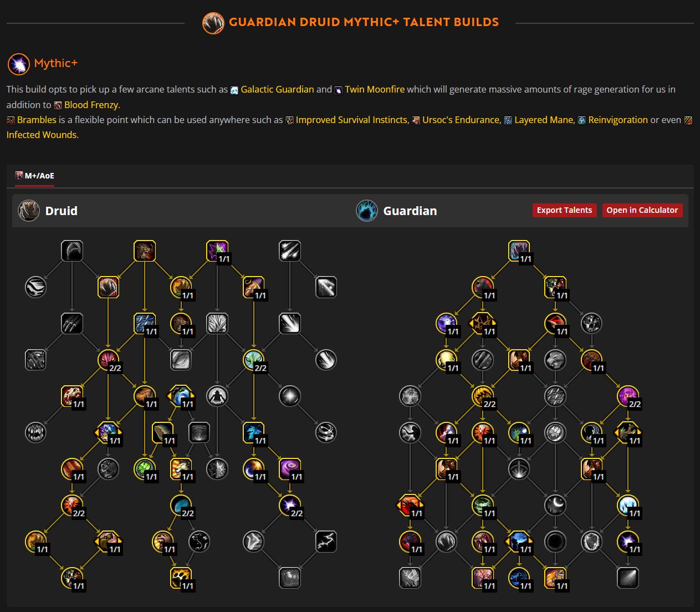Open the build in Calculator
Screen dimensions: 700x612
[642, 210]
